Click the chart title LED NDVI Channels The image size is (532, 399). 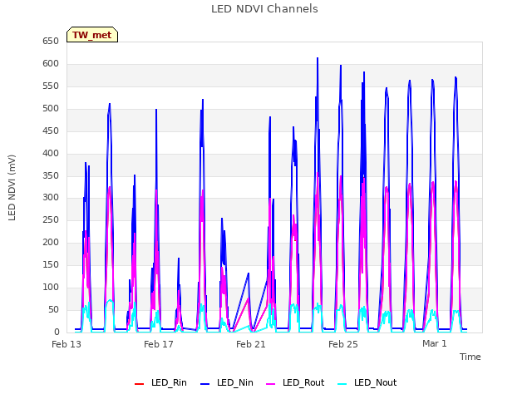click(264, 9)
